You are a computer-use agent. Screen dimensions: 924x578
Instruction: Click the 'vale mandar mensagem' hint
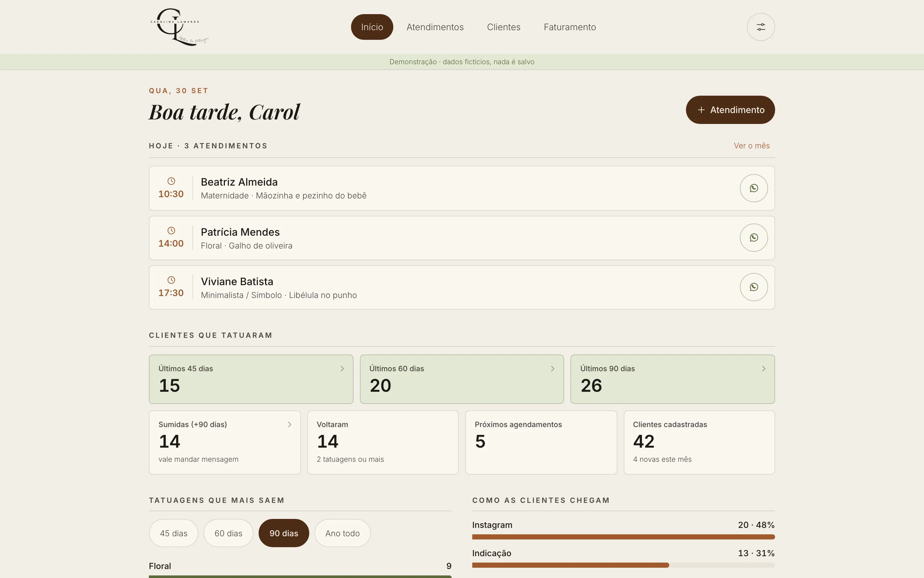tap(198, 460)
